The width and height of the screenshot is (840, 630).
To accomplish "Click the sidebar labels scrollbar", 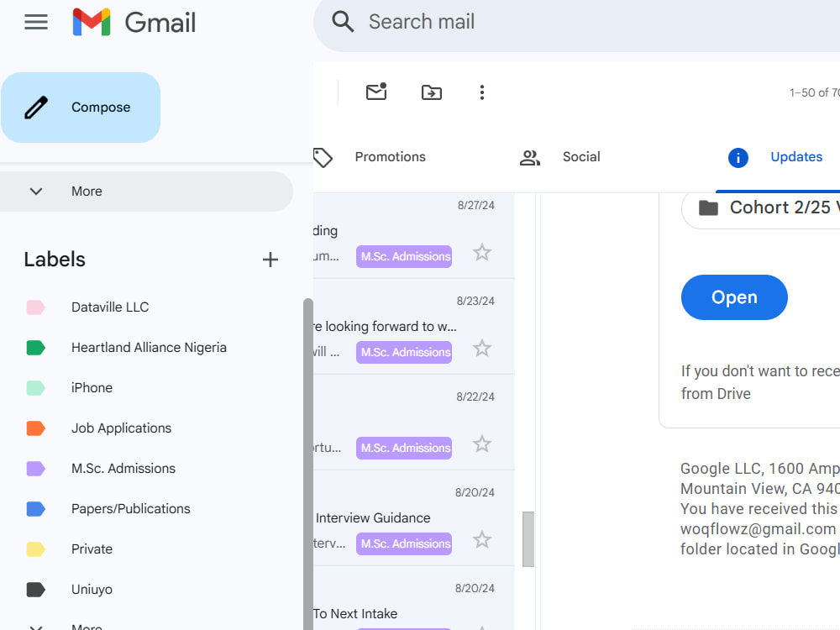I will pos(308,464).
